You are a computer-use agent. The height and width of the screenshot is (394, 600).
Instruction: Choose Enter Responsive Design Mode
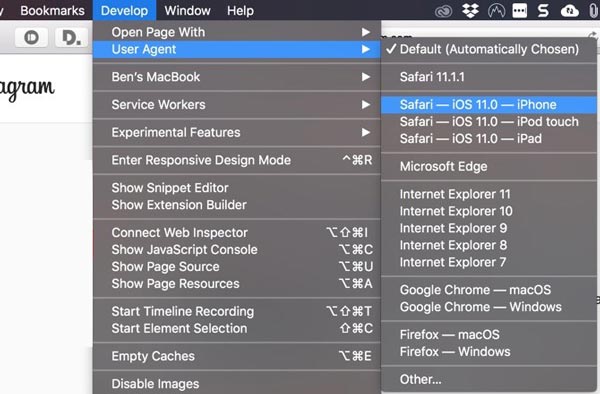(237, 160)
